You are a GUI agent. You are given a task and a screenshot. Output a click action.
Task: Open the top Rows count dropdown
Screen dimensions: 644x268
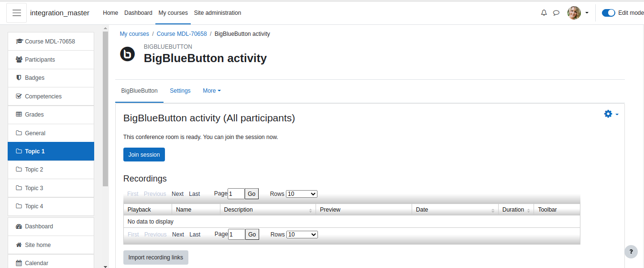coord(302,194)
